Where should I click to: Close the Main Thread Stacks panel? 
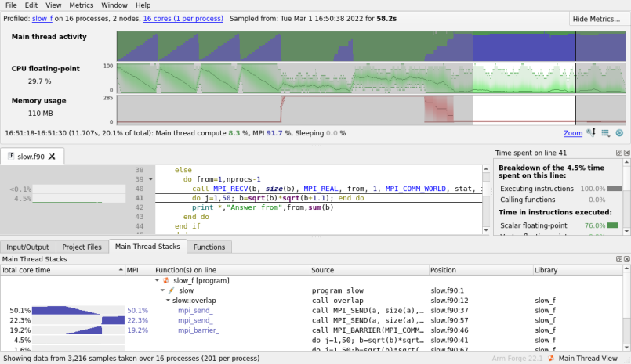point(626,259)
